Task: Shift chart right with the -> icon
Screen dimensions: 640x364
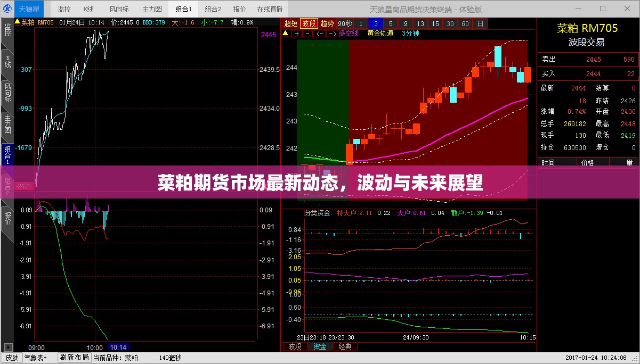Action: point(331,33)
